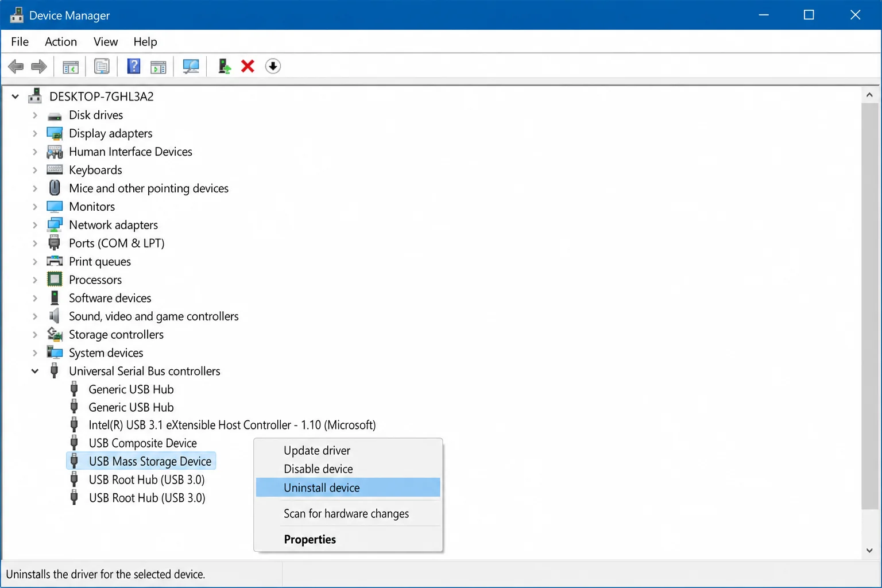This screenshot has width=882, height=588.
Task: Choose Update driver from context menu
Action: coord(348,451)
